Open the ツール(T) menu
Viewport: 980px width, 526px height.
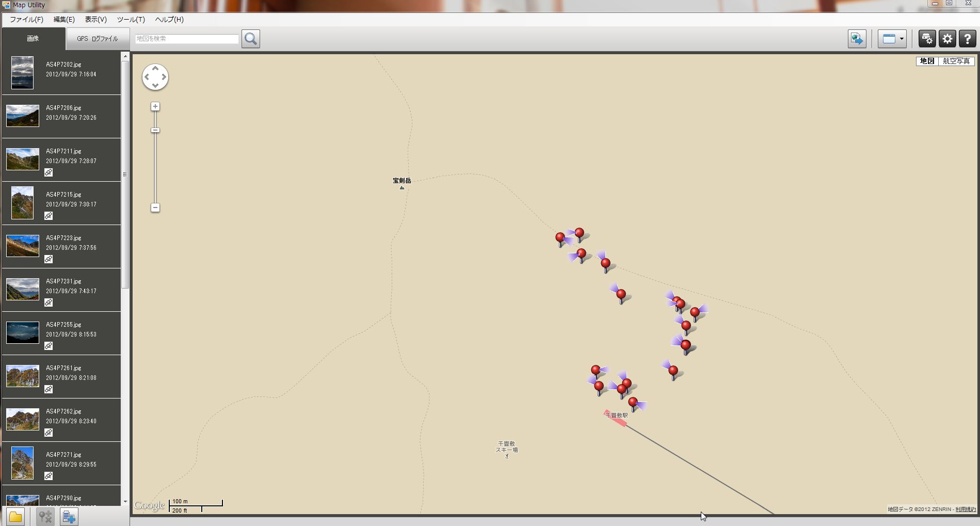tap(131, 20)
